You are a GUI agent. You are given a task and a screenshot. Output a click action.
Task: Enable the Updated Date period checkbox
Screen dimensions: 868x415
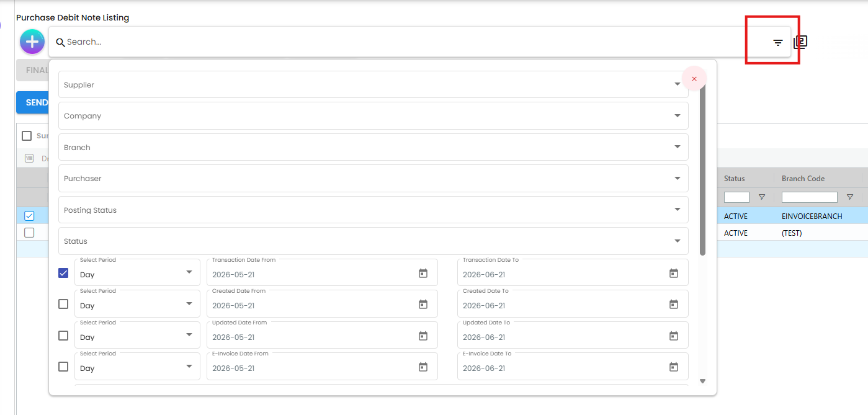point(63,336)
